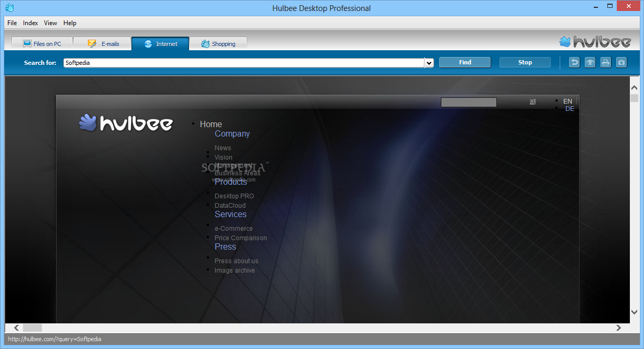This screenshot has height=349, width=644.
Task: Open the Index menu
Action: [x=30, y=23]
